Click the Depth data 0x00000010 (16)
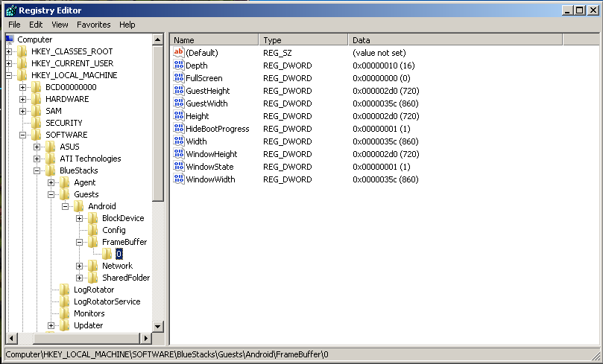603x364 pixels. (383, 66)
